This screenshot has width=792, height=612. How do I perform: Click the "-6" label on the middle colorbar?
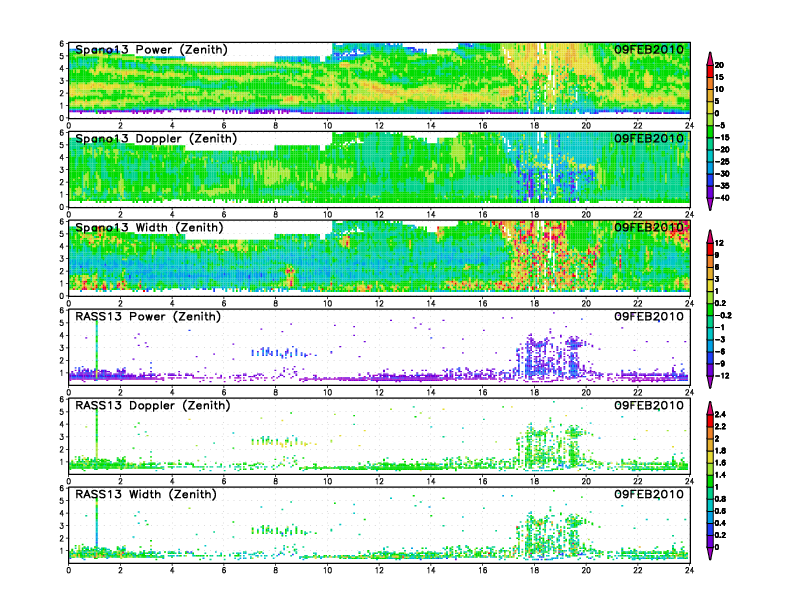720,351
